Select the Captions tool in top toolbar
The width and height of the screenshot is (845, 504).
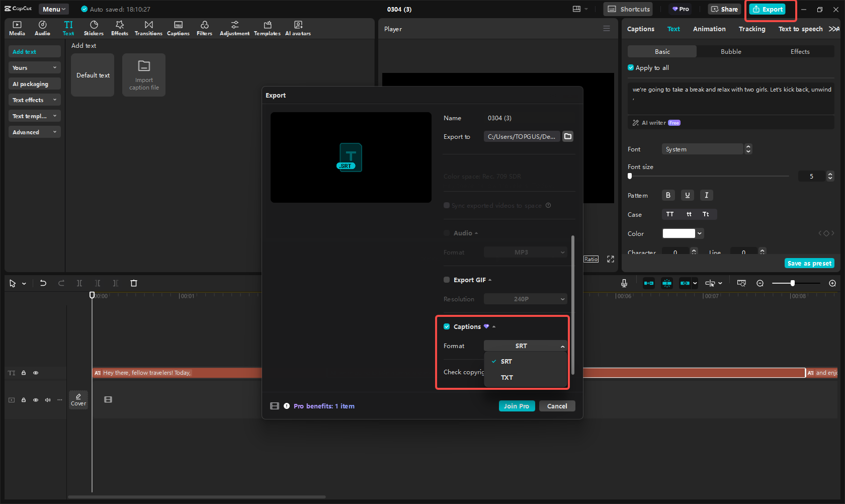click(x=178, y=28)
